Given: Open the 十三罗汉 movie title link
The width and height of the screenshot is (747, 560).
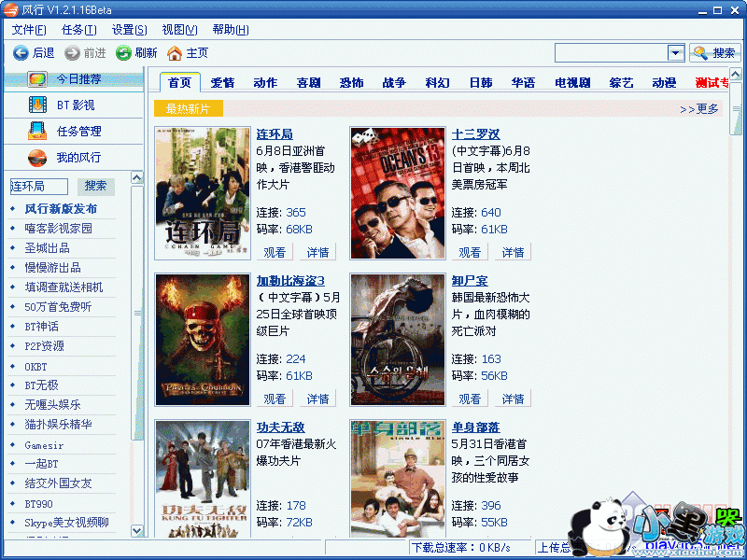Looking at the screenshot, I should pos(475,134).
